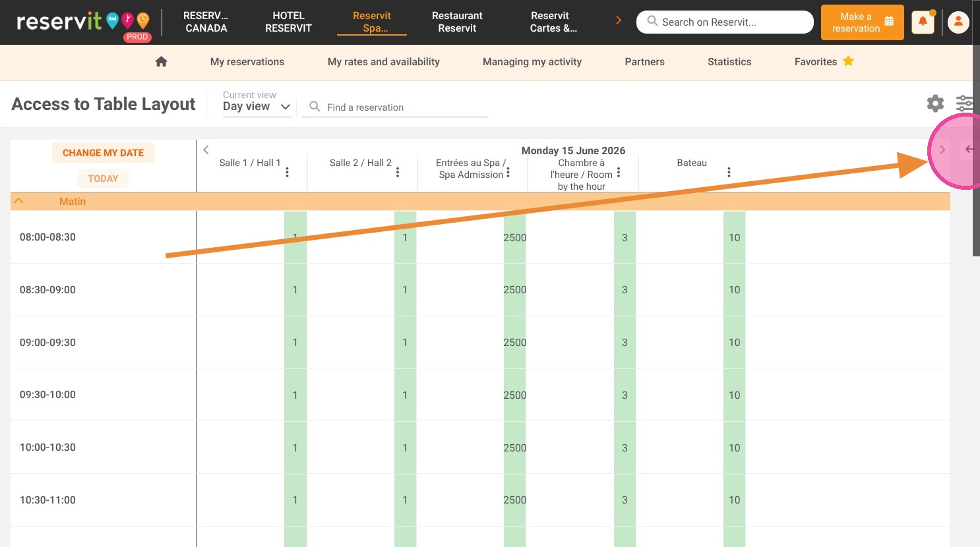This screenshot has width=980, height=547.
Task: Click the CHANGE MY DATE button
Action: 103,153
